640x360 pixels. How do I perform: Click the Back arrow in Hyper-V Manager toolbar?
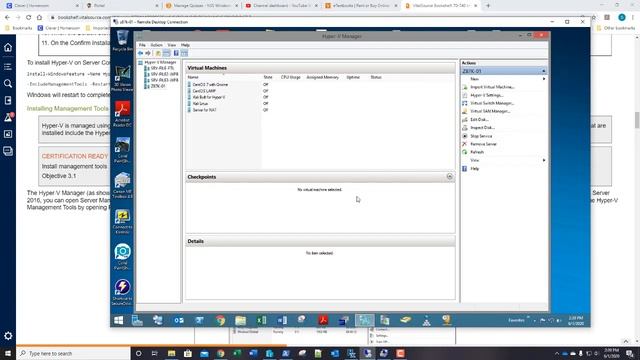coord(140,53)
